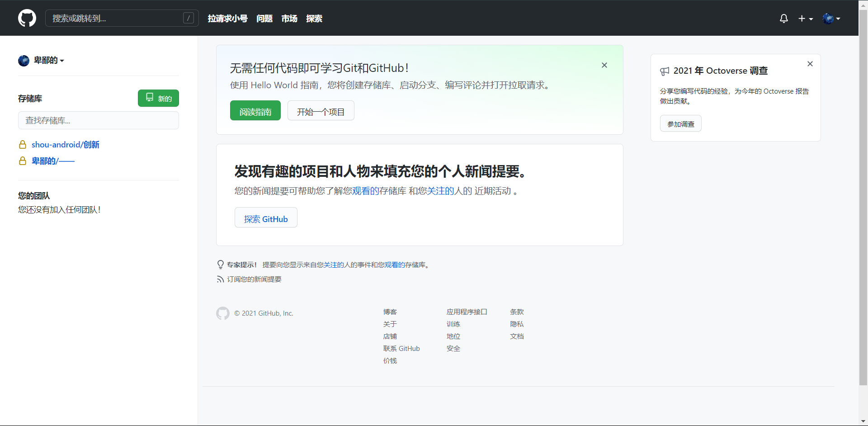Click the 查找存储库 filter field

click(99, 120)
